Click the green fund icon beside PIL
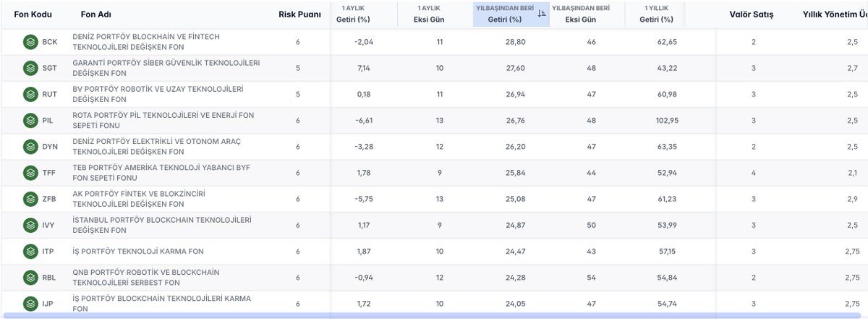868x319 pixels. pos(30,120)
